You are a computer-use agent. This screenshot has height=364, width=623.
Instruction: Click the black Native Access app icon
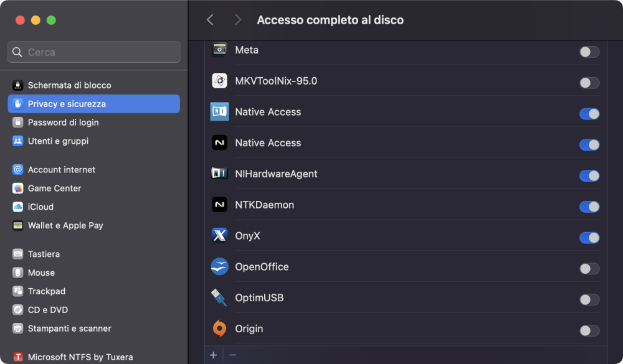click(219, 142)
